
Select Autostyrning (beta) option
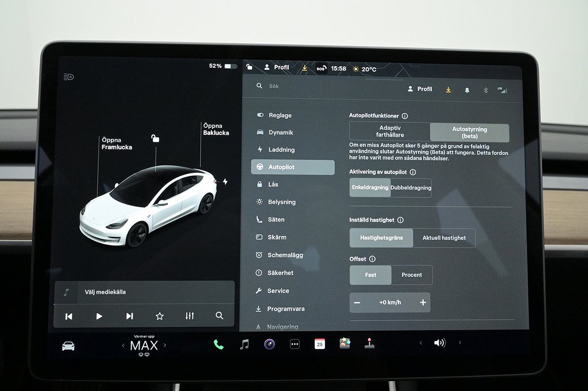coord(469,133)
